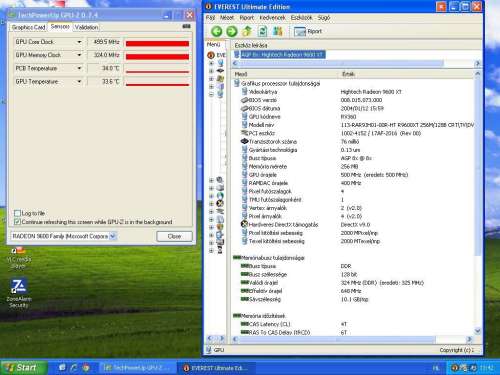The image size is (500, 375).
Task: Click the Up level arrow icon in EVEREST
Action: coord(247,31)
